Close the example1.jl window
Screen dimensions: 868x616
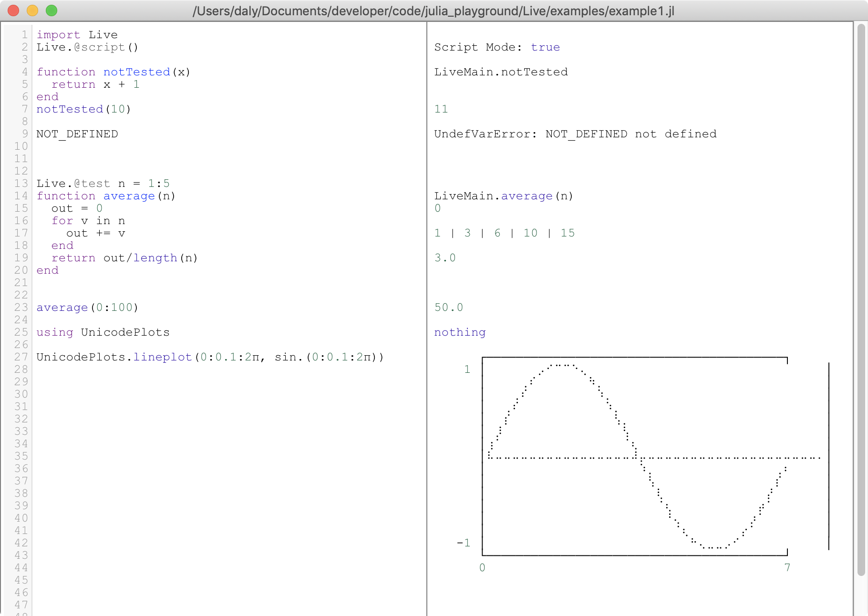(x=13, y=10)
